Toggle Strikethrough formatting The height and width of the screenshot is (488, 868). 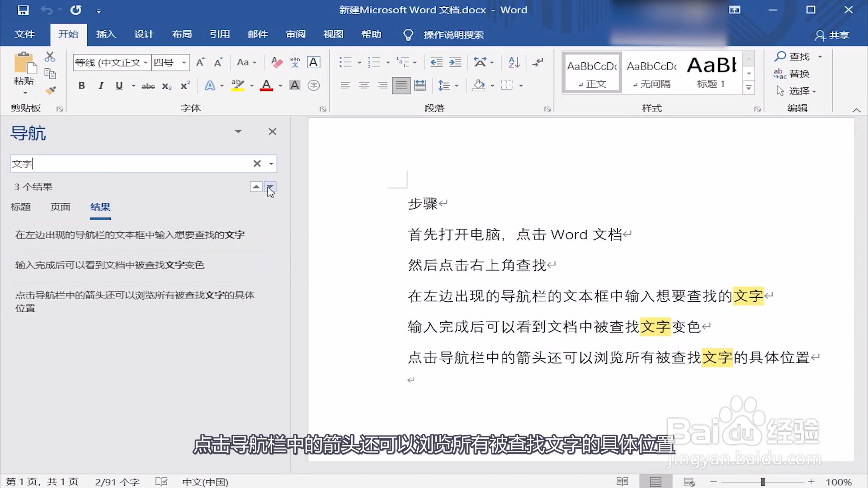[148, 85]
